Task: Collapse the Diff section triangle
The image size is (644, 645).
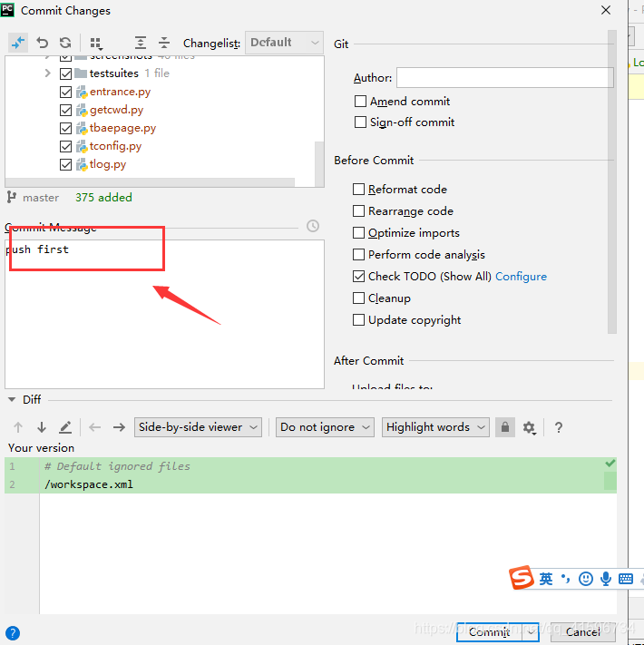Action: click(x=12, y=399)
